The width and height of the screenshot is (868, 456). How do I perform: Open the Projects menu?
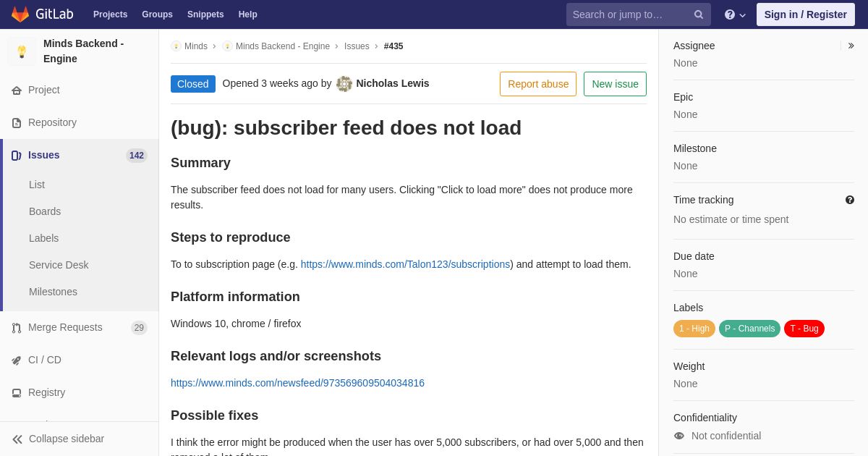110,14
